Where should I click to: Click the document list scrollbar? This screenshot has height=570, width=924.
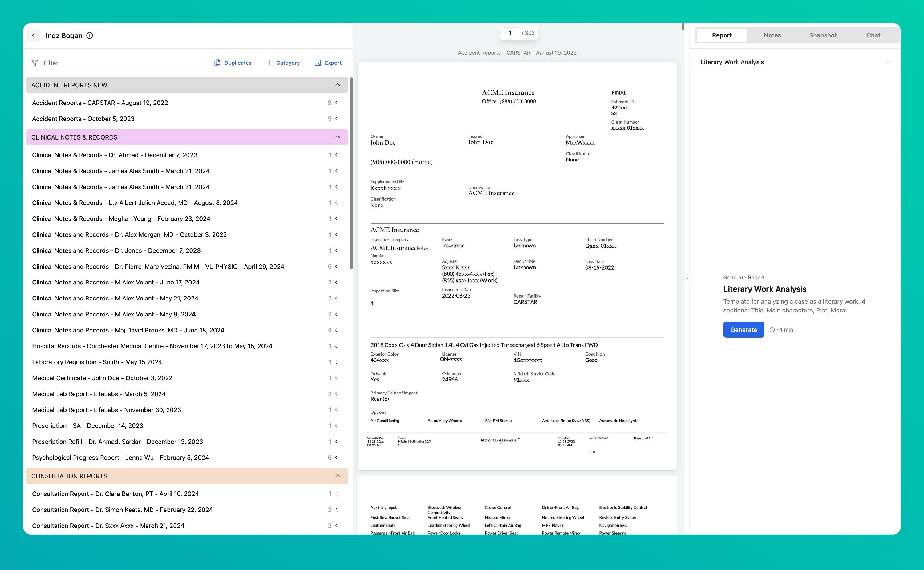pyautogui.click(x=351, y=173)
